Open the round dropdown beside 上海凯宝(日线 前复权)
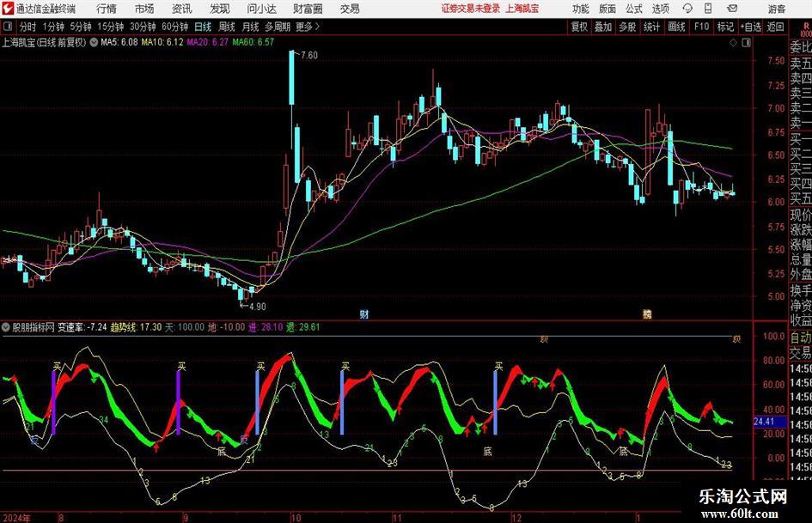812x523 pixels. (x=94, y=42)
